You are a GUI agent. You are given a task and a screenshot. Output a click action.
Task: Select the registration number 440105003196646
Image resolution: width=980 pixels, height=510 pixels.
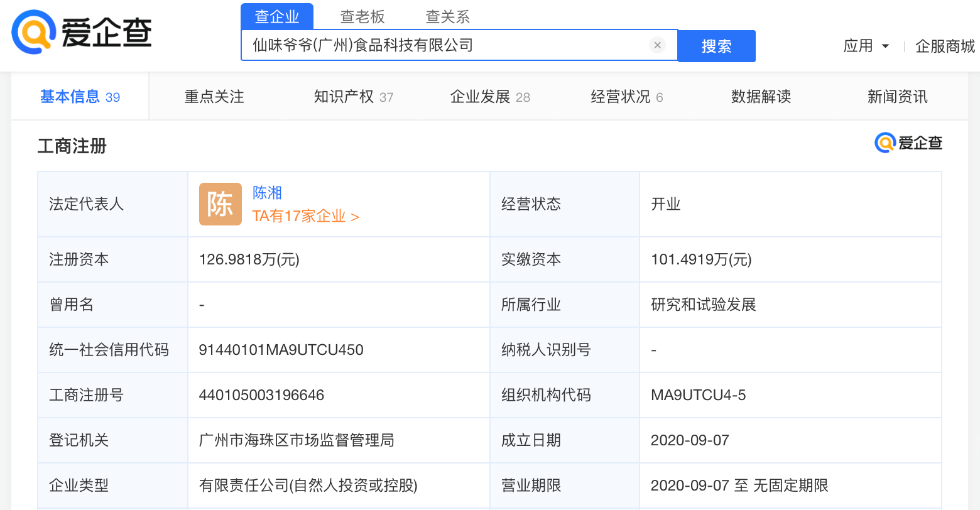click(x=261, y=395)
